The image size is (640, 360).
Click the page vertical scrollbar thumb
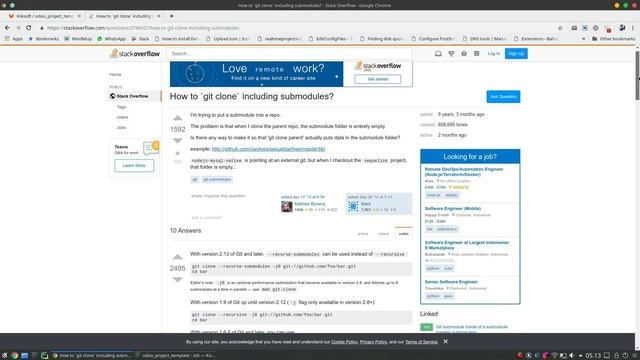point(637,75)
